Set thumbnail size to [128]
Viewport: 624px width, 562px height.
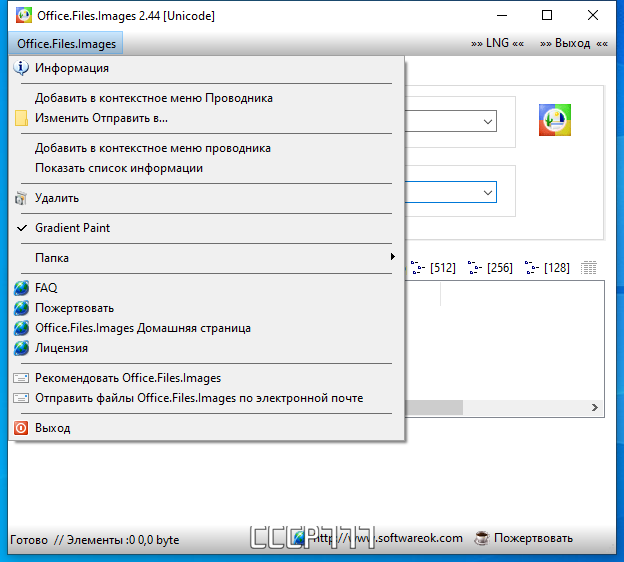point(547,267)
